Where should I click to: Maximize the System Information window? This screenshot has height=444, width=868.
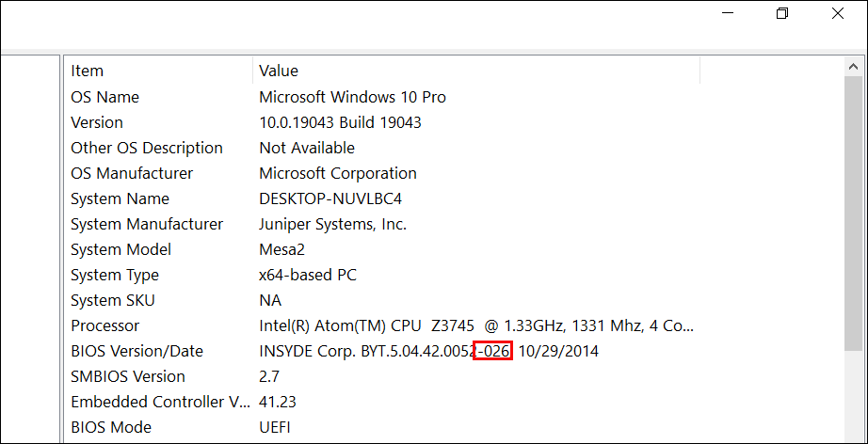tap(781, 14)
